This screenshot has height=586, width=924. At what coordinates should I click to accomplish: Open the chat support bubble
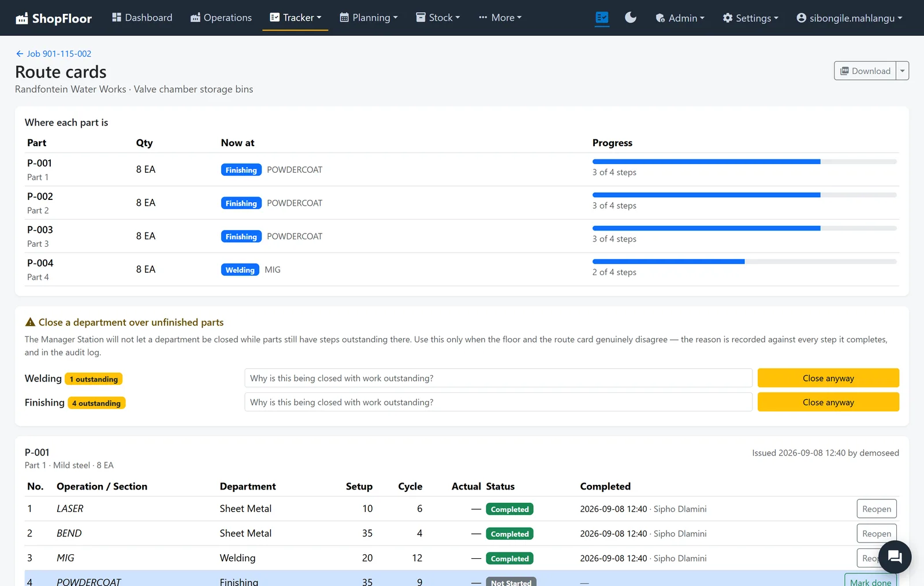(x=895, y=557)
